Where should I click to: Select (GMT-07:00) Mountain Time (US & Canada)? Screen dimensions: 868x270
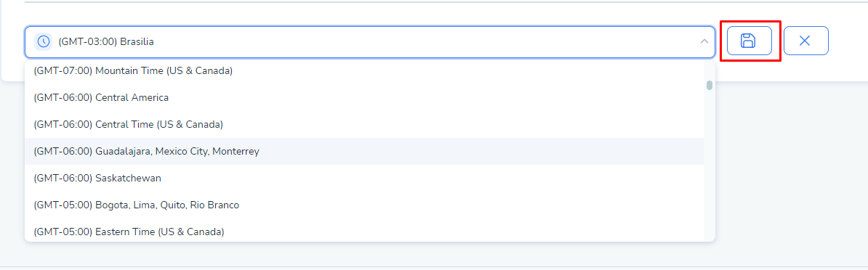point(364,70)
